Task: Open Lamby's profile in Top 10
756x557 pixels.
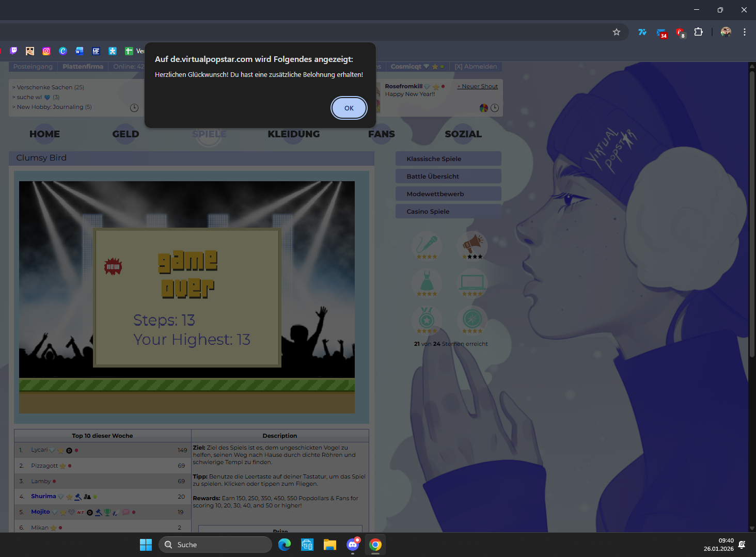Action: pyautogui.click(x=41, y=481)
